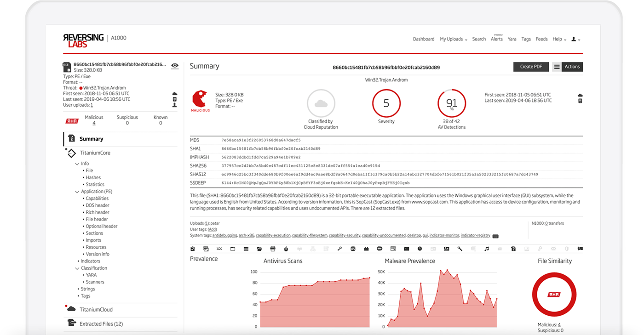Click the wrench indicator icon
The height and width of the screenshot is (335, 644).
pos(460,249)
